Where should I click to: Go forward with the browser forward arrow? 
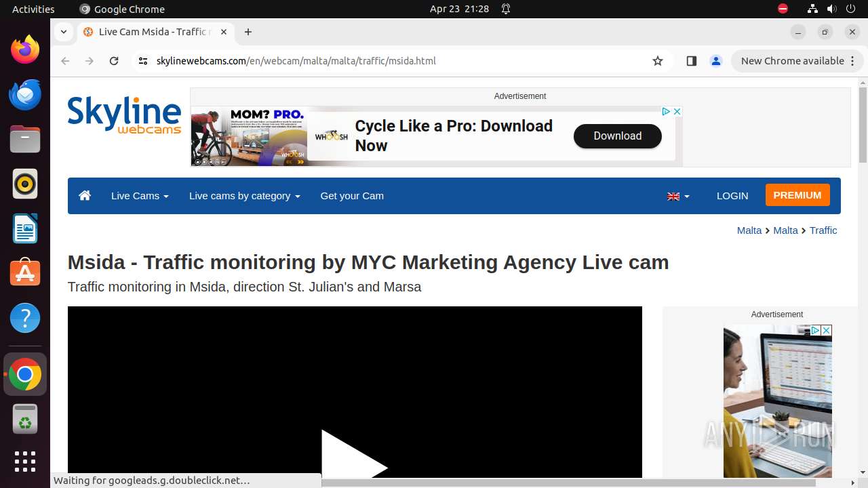pyautogui.click(x=90, y=61)
